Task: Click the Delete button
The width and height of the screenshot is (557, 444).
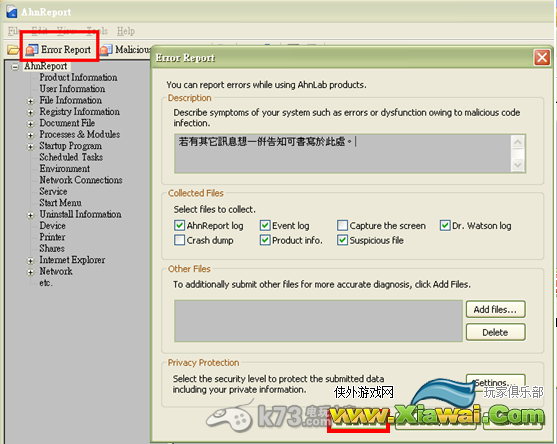Action: tap(496, 332)
